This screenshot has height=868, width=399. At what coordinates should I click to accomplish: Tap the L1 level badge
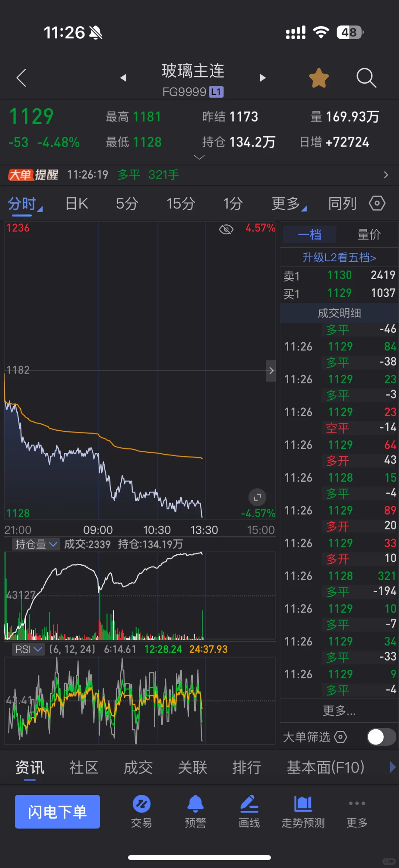pyautogui.click(x=216, y=92)
